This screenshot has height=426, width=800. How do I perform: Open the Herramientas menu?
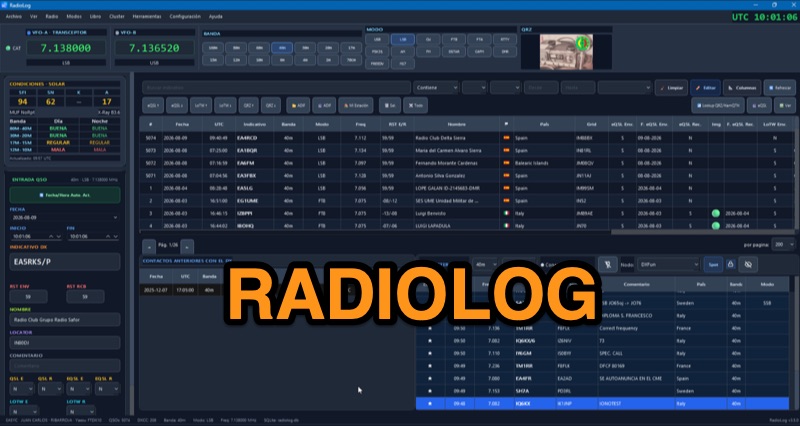click(x=147, y=16)
